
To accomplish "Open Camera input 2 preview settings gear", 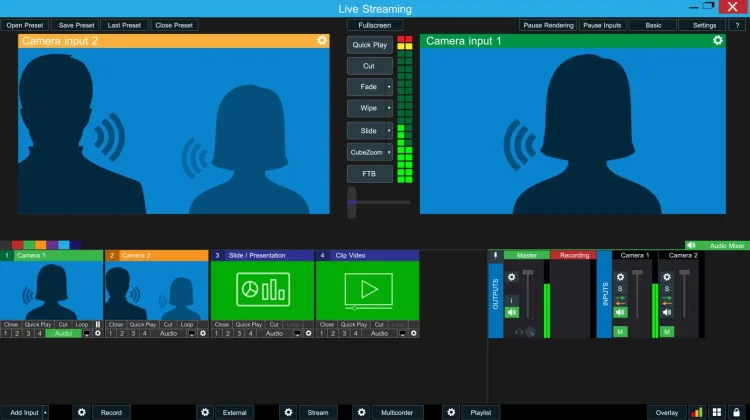I will (x=322, y=41).
